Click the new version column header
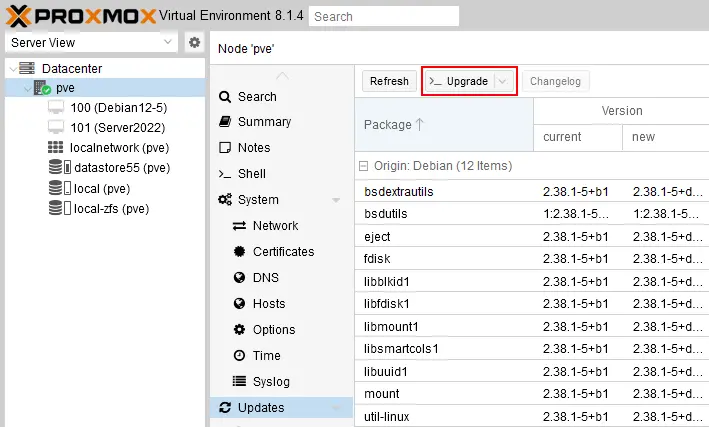The width and height of the screenshot is (709, 427). [666, 137]
